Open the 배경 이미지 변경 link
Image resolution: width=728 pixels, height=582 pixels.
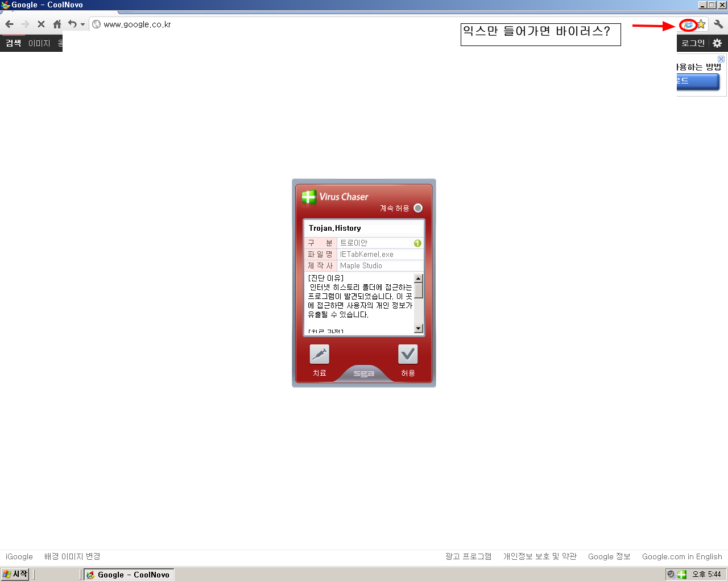point(72,556)
